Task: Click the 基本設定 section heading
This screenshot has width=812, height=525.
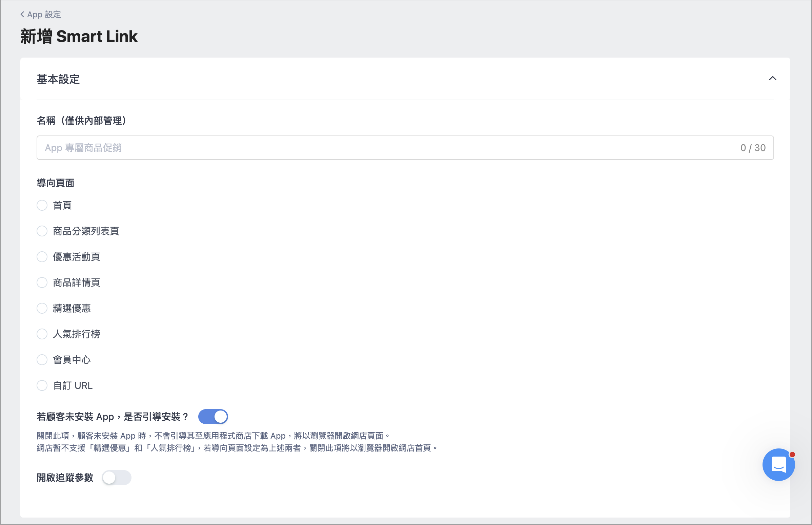Action: point(58,79)
